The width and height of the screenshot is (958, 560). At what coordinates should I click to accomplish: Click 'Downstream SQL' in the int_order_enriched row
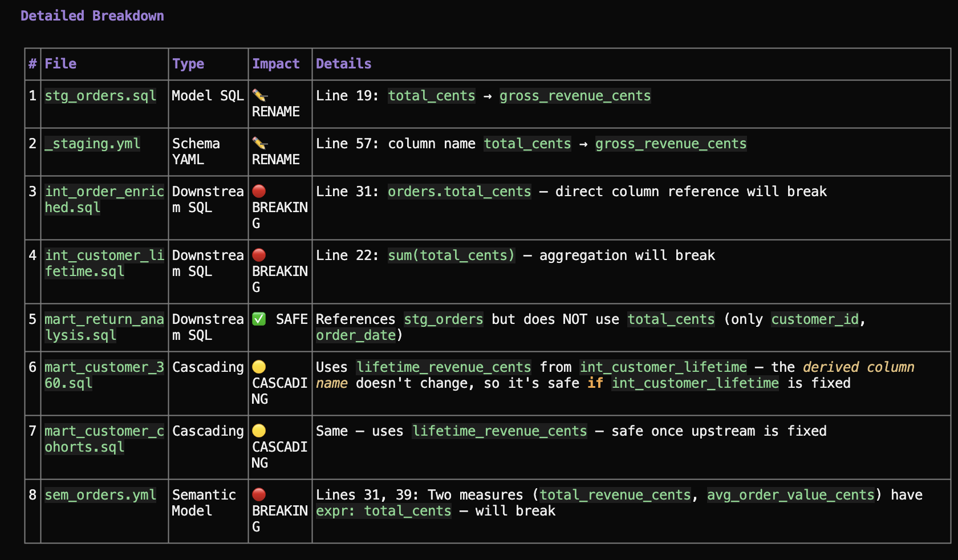[208, 200]
